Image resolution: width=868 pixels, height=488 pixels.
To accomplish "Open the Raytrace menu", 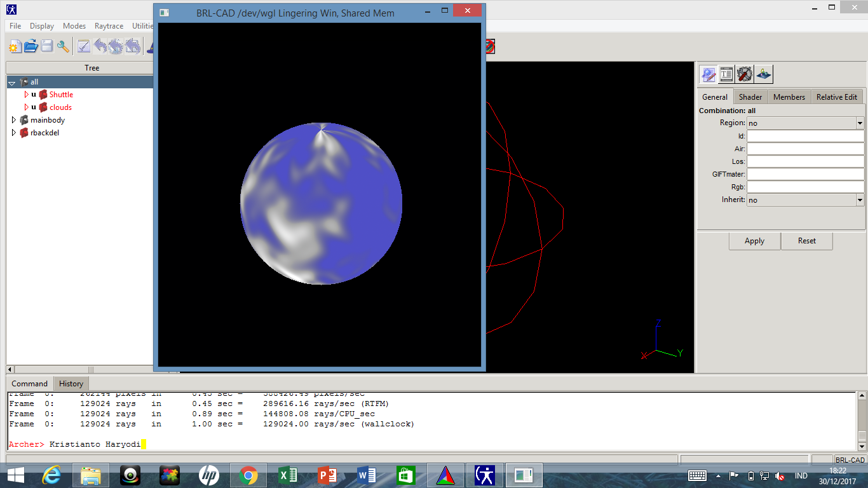I will [x=109, y=26].
